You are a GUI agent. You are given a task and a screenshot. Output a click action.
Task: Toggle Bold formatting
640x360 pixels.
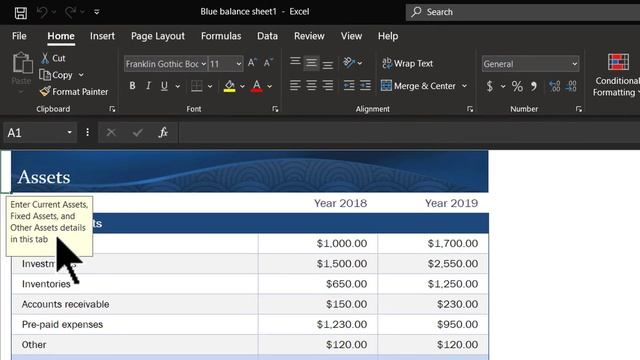pyautogui.click(x=132, y=86)
